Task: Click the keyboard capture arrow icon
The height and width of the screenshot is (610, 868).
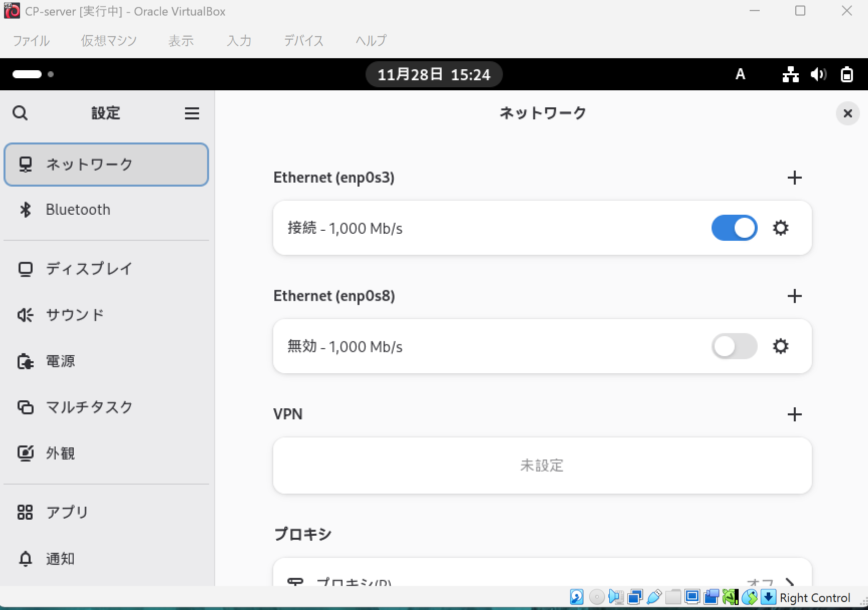Action: coord(768,597)
